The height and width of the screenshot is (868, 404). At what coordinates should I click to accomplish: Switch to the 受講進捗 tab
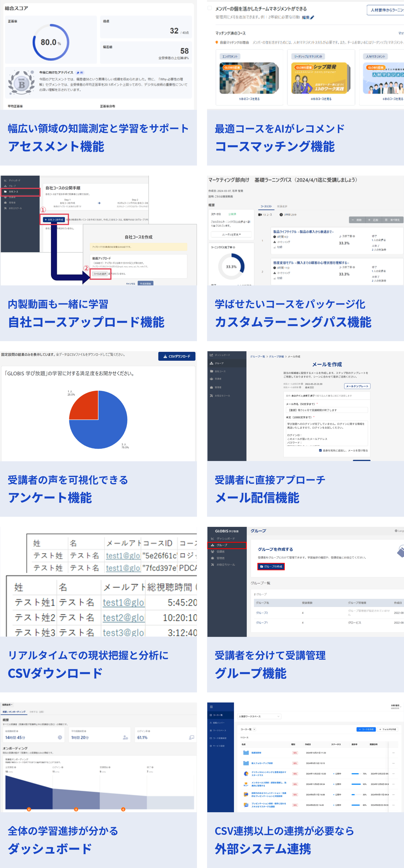[x=282, y=206]
